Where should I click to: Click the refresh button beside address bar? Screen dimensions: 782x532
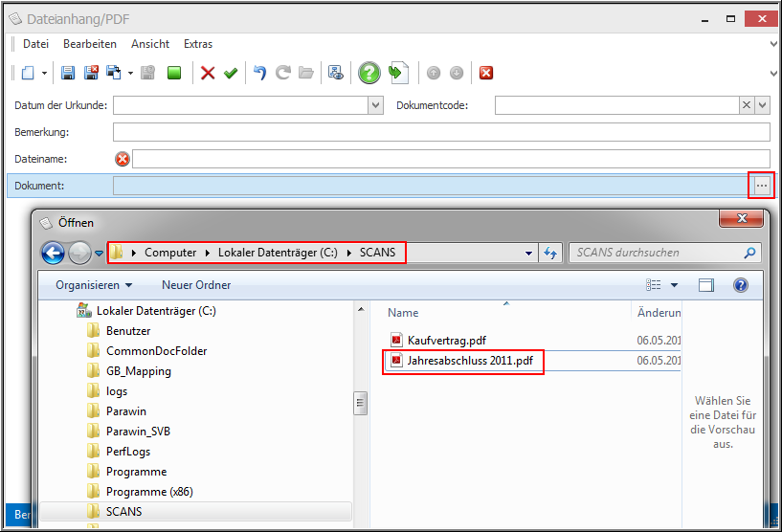[x=550, y=253]
